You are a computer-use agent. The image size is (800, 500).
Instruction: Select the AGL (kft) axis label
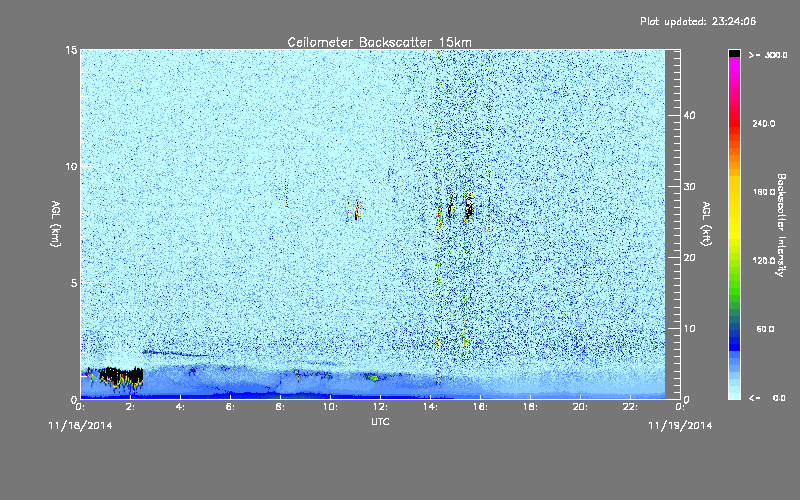(706, 223)
